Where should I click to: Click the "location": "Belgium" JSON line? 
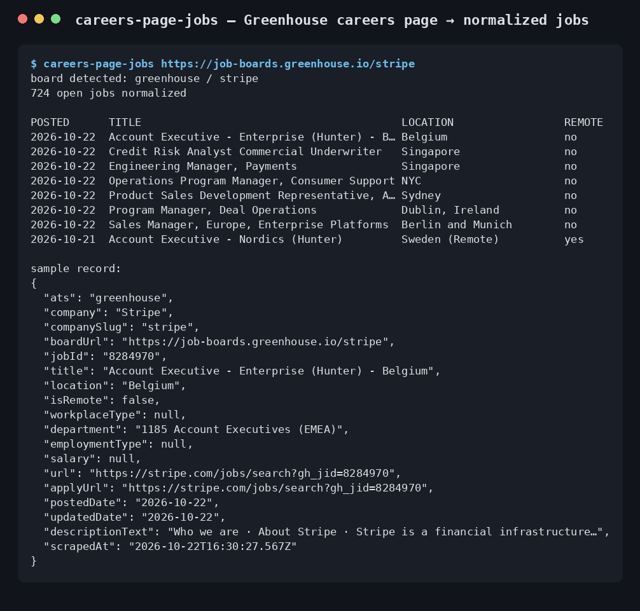click(x=115, y=386)
